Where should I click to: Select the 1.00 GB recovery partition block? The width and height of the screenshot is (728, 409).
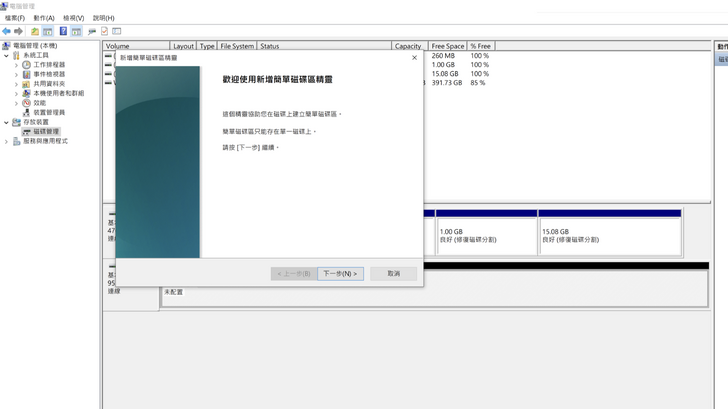(487, 232)
